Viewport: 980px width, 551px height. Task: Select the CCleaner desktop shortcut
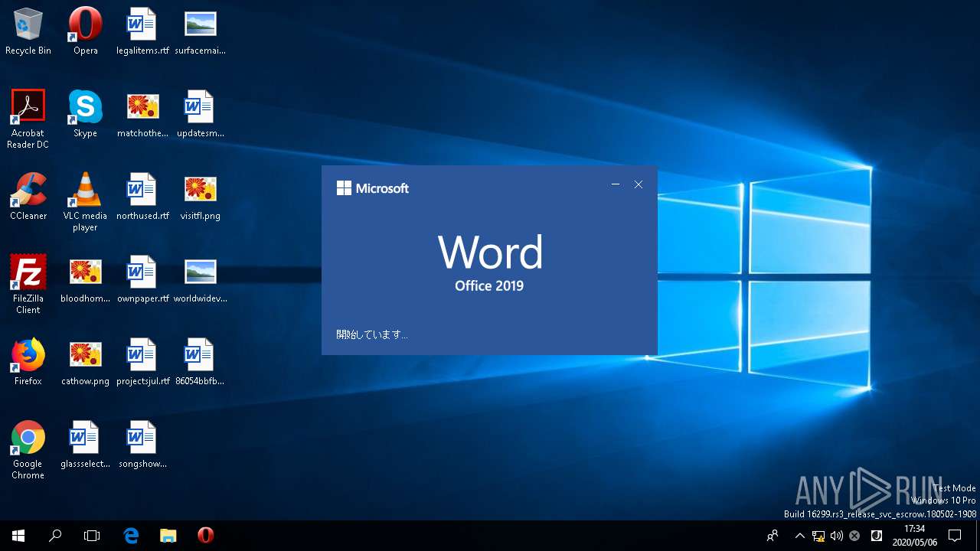pyautogui.click(x=28, y=196)
